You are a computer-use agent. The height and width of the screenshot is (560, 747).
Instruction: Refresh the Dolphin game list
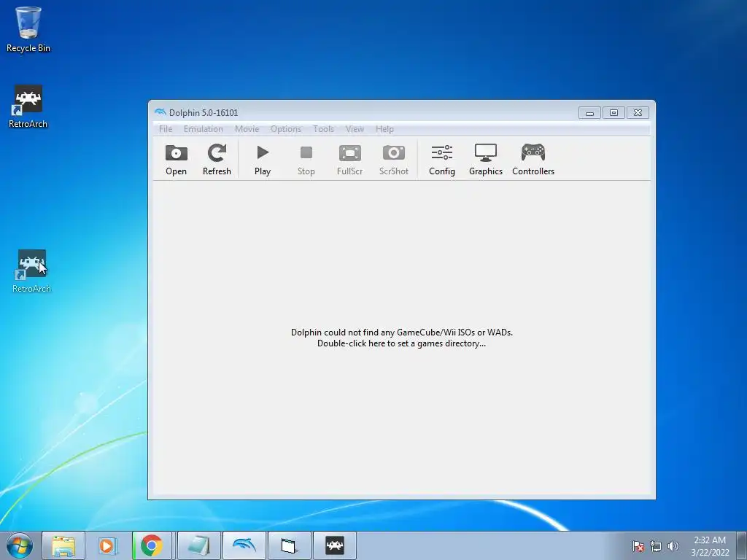point(217,160)
